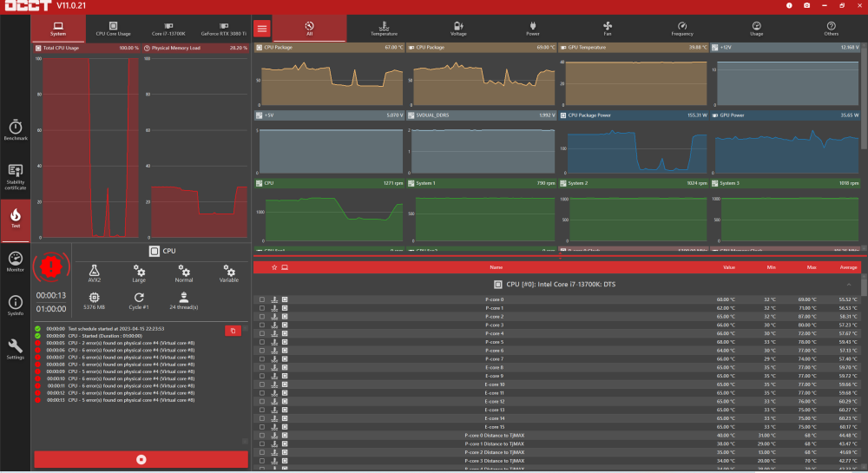
Task: Click the star favorites column icon
Action: 274,267
